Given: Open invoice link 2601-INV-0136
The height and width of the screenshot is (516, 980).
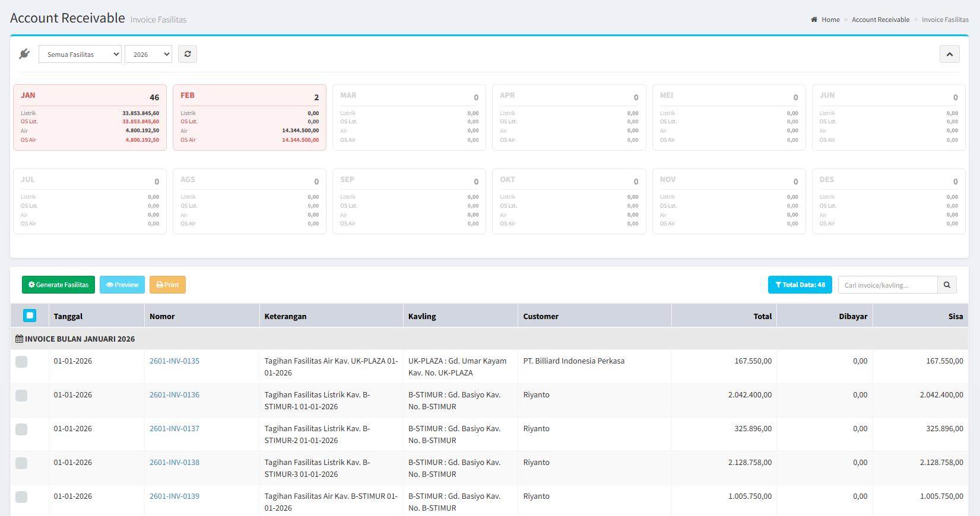Looking at the screenshot, I should point(175,395).
